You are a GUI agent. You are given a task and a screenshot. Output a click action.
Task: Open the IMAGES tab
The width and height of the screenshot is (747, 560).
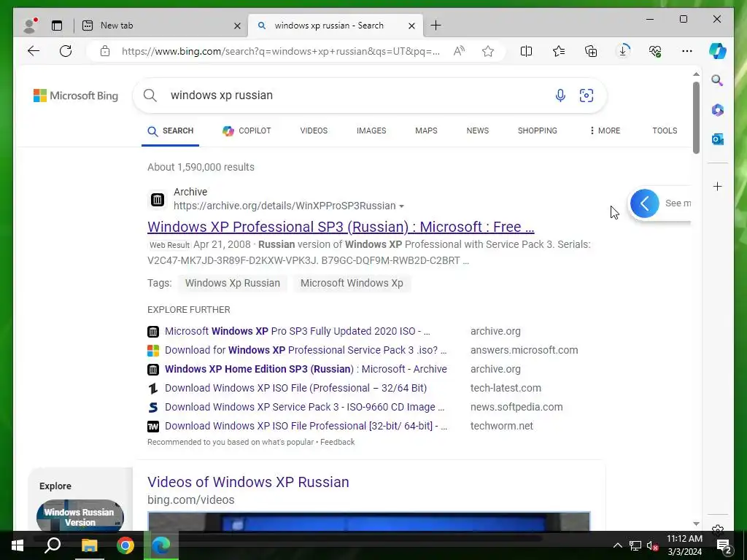pyautogui.click(x=371, y=131)
